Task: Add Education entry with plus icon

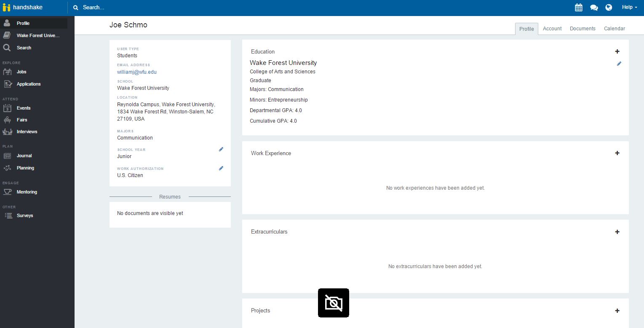Action: (617, 51)
